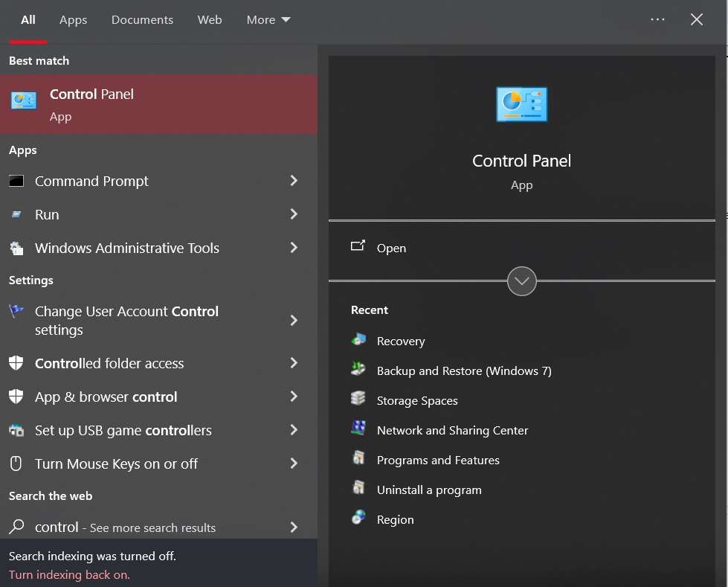Open Turn Mouse Keys on or off
728x587 pixels.
click(x=158, y=463)
